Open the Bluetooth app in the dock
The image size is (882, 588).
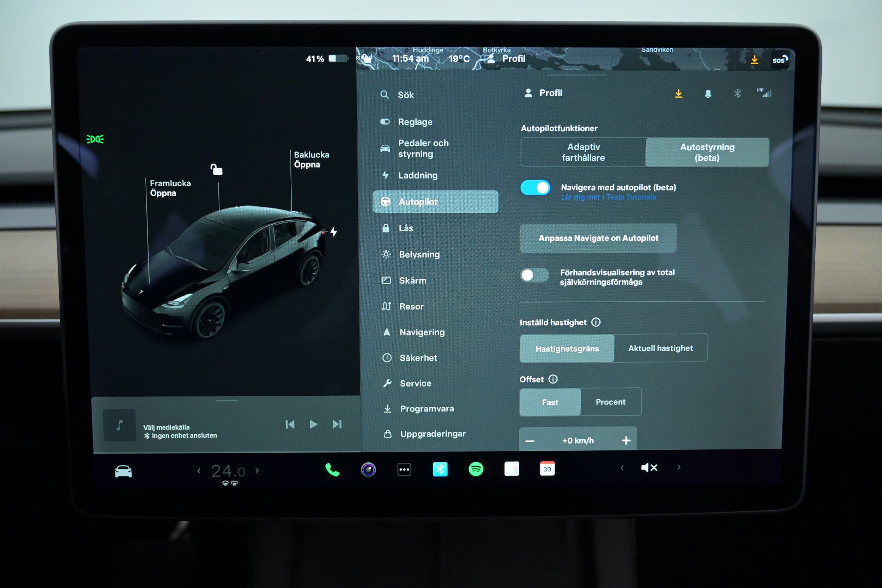tap(440, 469)
